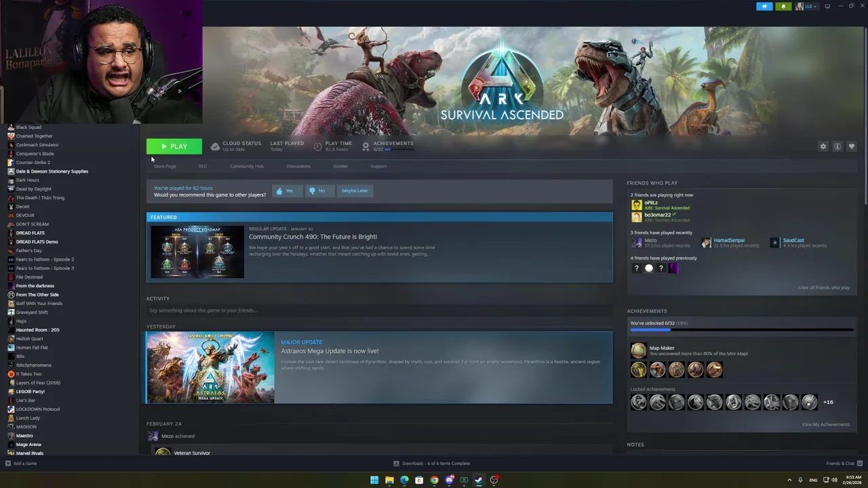Viewport: 868px width, 488px height.
Task: Open Microsoft Edge from taskbar
Action: [404, 480]
